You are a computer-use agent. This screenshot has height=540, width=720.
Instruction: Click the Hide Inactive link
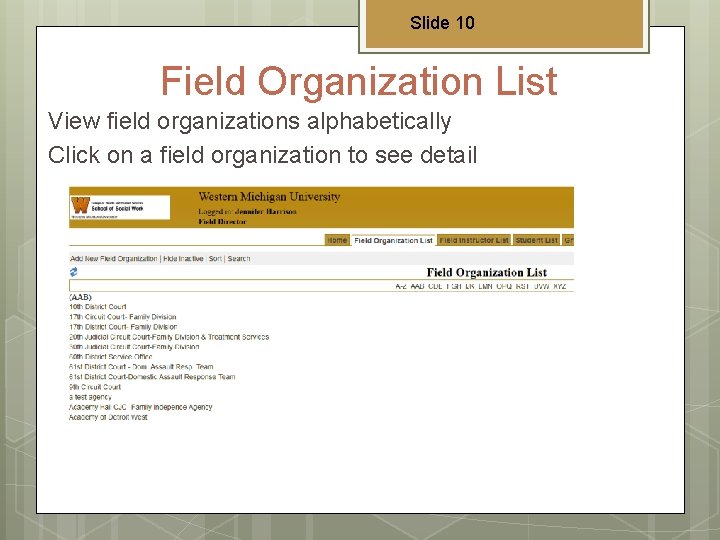(183, 259)
